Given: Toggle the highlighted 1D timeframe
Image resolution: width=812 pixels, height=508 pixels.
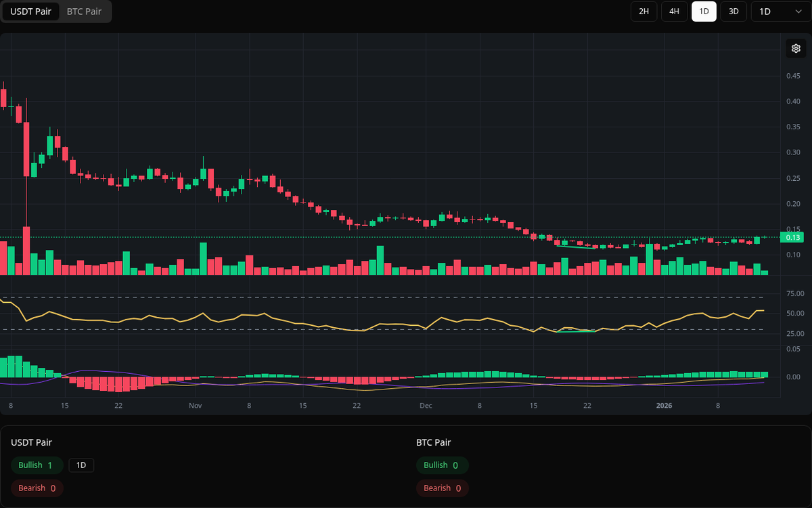Looking at the screenshot, I should [704, 12].
